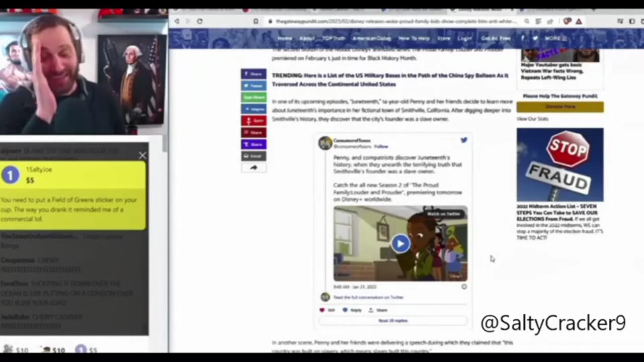
Task: Click the thegatewaypundit.com URL field
Action: click(x=396, y=22)
